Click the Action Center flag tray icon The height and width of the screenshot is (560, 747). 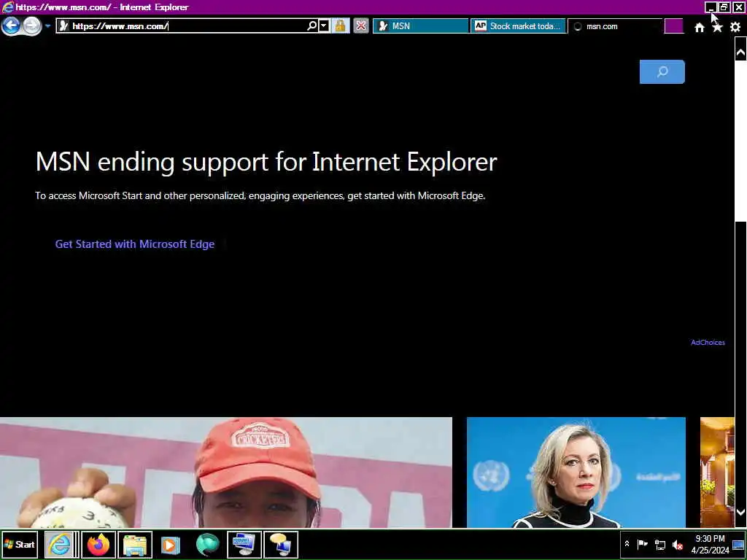click(642, 544)
